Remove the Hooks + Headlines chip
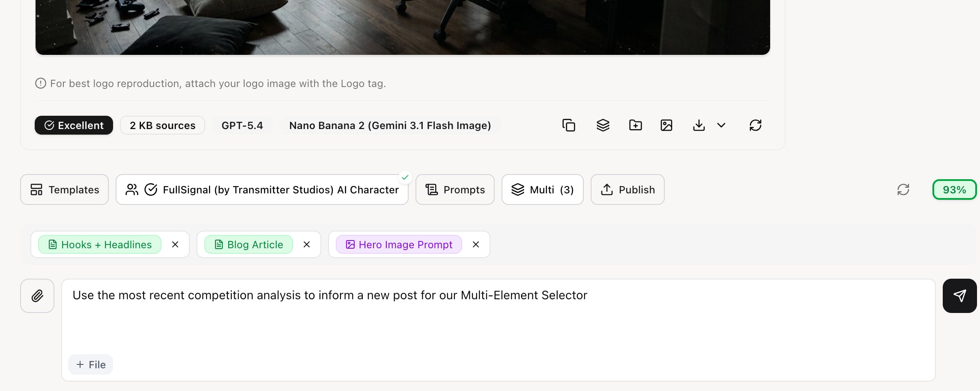The image size is (980, 391). click(175, 244)
